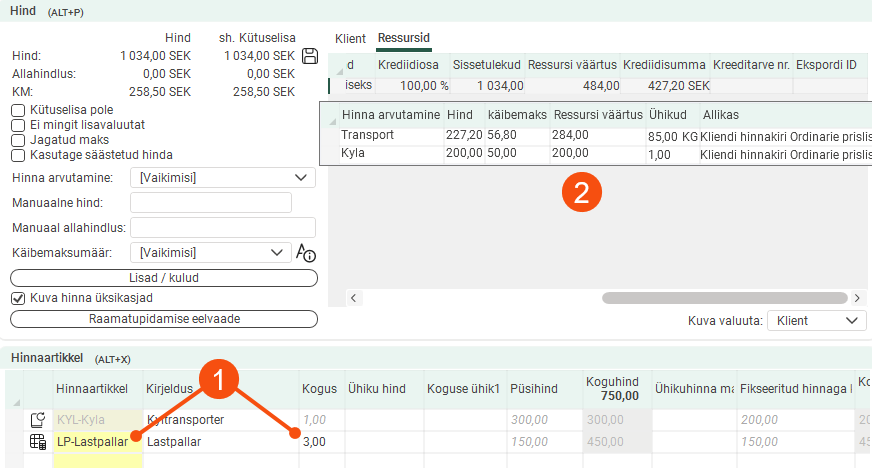872x468 pixels.
Task: Expand the Käibemaksumäär dropdown
Action: click(210, 252)
